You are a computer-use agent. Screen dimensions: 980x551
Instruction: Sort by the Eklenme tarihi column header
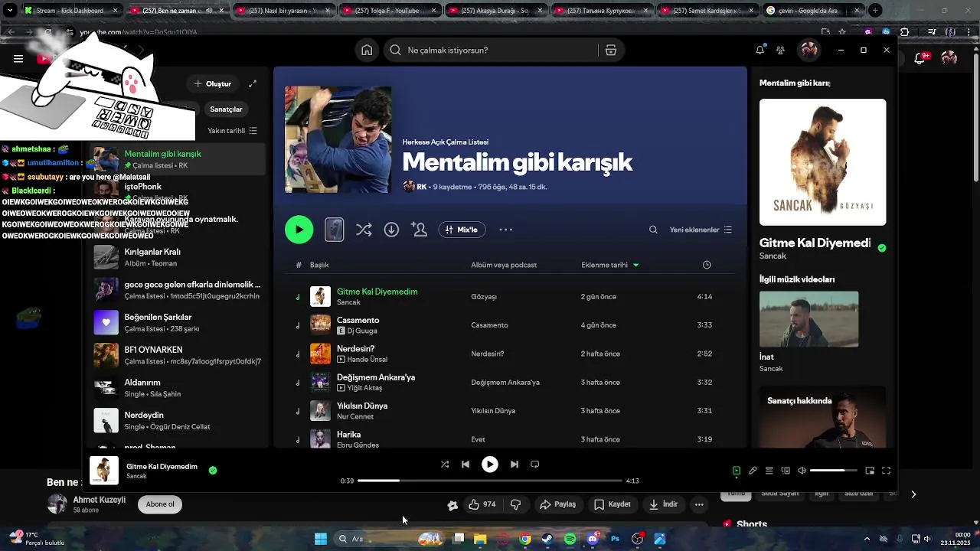tap(610, 265)
